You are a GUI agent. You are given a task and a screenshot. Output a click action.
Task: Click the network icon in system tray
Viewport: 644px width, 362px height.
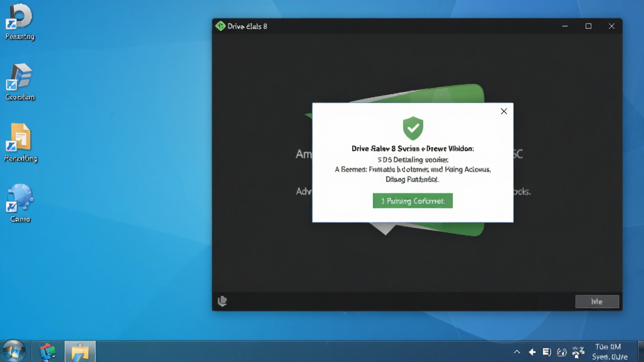tap(579, 352)
